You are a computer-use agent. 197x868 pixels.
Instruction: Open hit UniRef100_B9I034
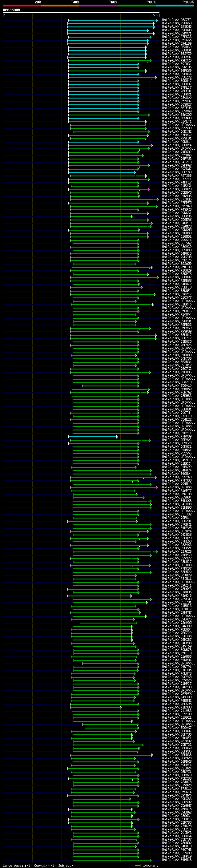point(177,64)
